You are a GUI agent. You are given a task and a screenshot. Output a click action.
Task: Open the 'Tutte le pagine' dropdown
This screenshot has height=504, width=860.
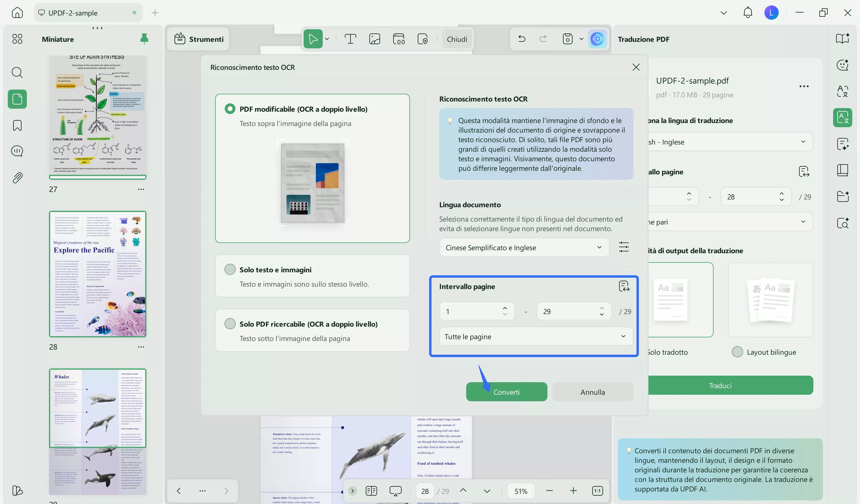[535, 336]
